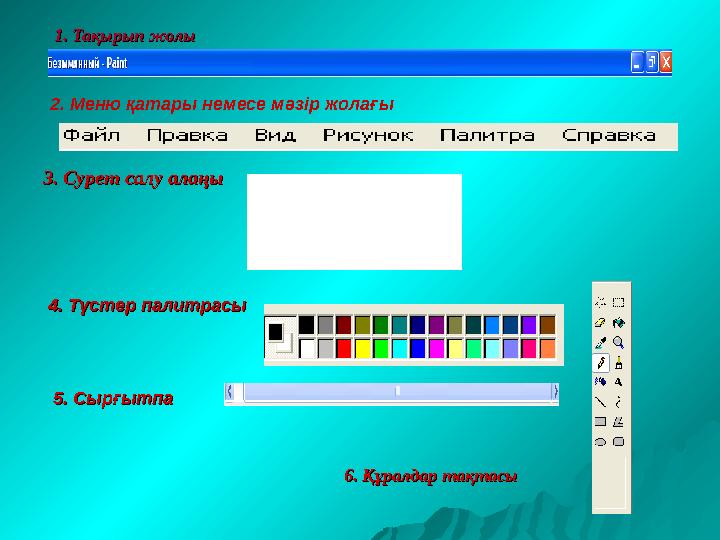Open the Вид menu
The width and height of the screenshot is (720, 540).
tap(275, 135)
